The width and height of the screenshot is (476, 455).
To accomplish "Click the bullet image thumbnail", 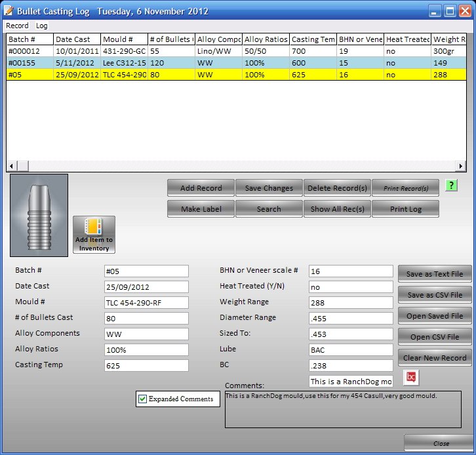I will tap(39, 215).
